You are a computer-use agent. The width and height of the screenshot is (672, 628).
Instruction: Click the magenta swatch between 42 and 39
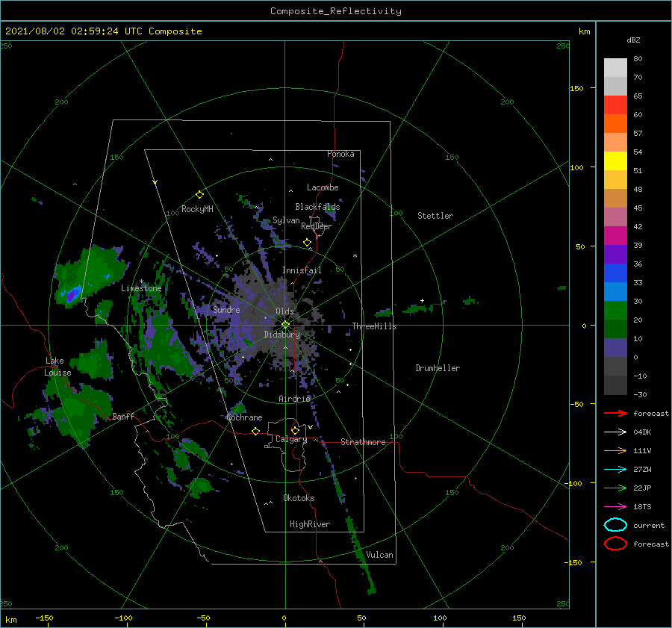[x=615, y=236]
